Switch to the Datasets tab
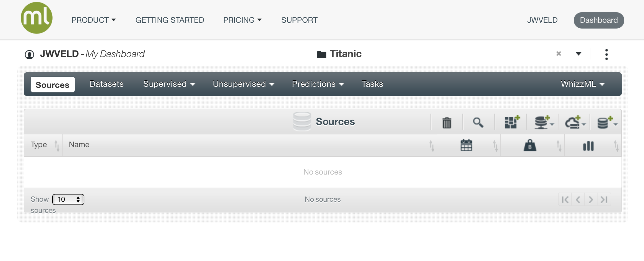The image size is (644, 261). coord(107,84)
